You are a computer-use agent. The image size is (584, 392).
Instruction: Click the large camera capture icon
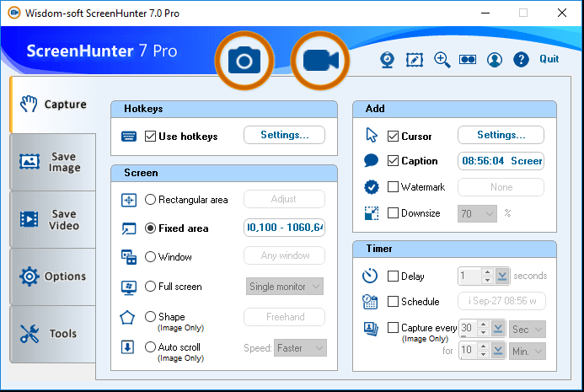[244, 60]
